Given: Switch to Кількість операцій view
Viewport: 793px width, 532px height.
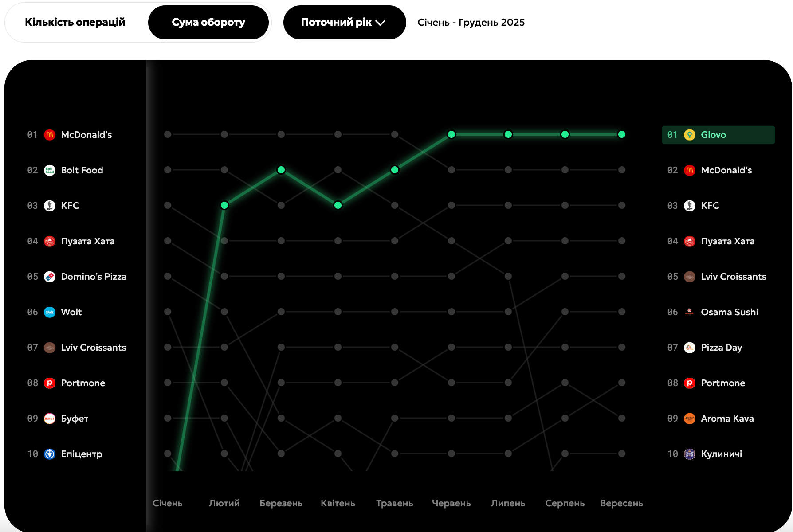Looking at the screenshot, I should 75,22.
